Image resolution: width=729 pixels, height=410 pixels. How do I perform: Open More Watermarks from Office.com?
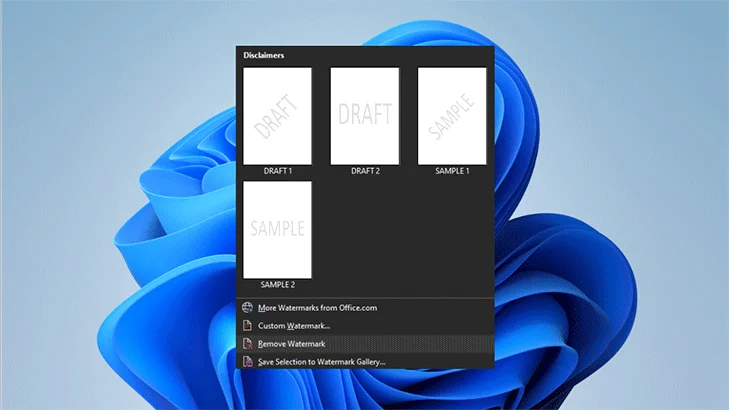pyautogui.click(x=365, y=308)
